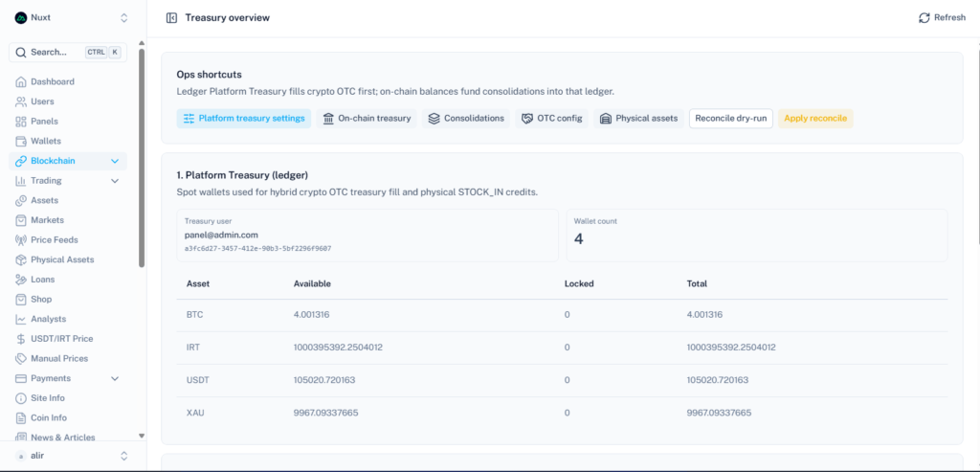Click the Payments card icon

(x=21, y=378)
